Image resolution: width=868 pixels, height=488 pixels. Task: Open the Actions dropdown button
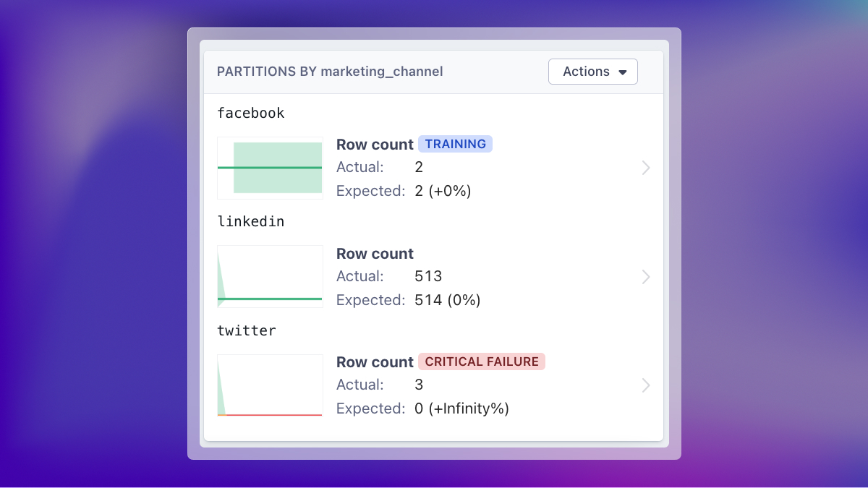tap(592, 72)
